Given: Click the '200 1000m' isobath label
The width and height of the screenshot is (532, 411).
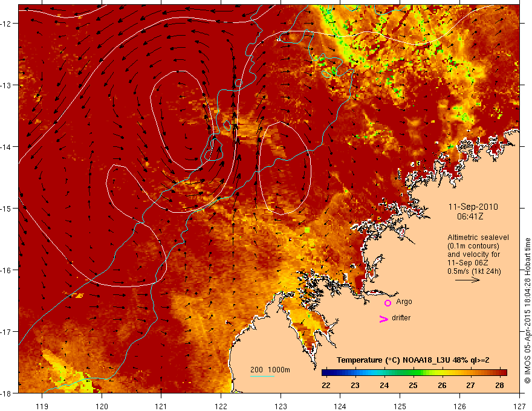Looking at the screenshot, I should tap(270, 370).
